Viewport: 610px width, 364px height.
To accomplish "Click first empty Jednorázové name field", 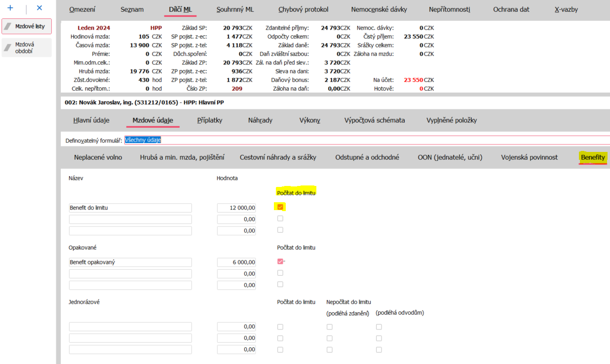I will pos(130,327).
